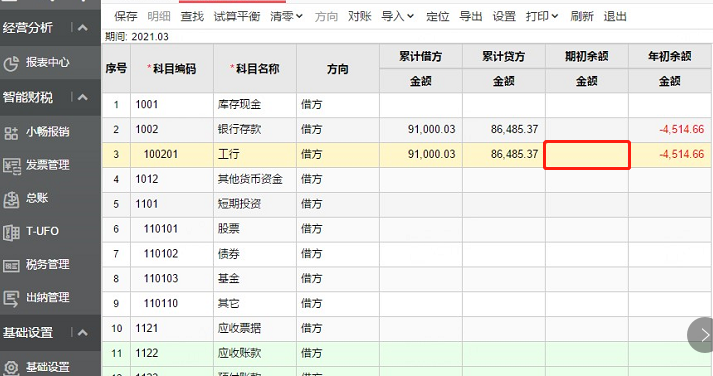Click the right arrow round button

(702, 335)
